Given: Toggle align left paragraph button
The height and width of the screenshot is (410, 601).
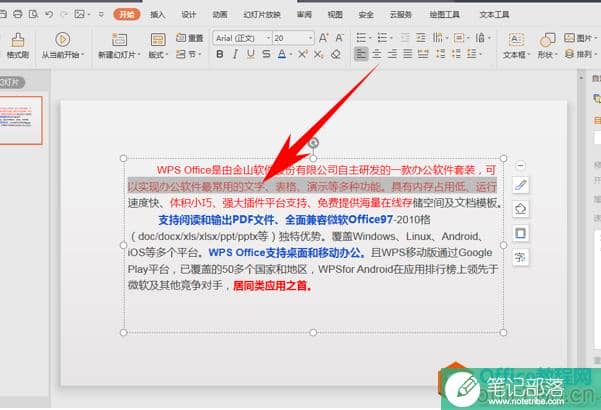Looking at the screenshot, I should (x=361, y=54).
